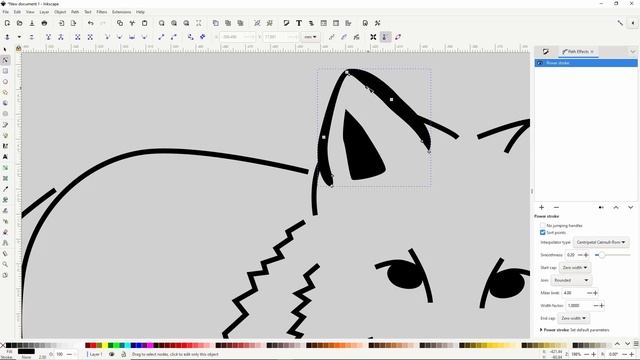Viewport: 640px width, 360px height.
Task: Click the black Fill color indicator
Action: (x=26, y=351)
